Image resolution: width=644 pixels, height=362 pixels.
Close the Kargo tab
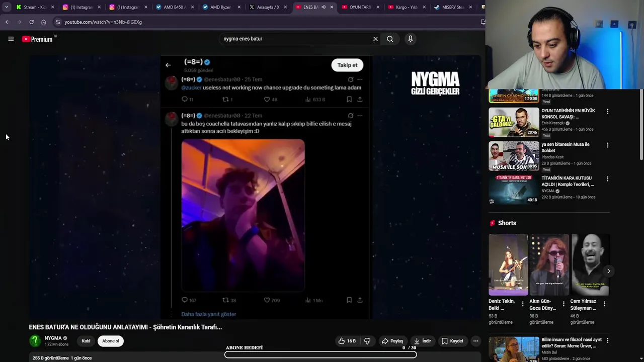425,7
